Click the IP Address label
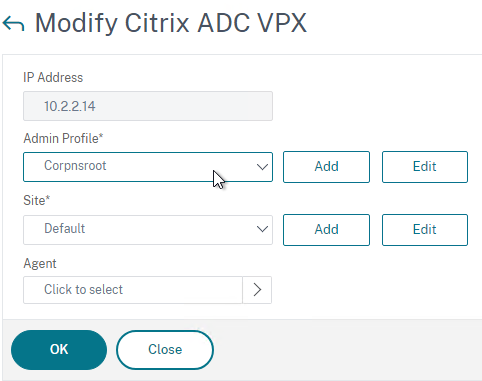Viewport: 482px width, 381px height. coord(53,77)
